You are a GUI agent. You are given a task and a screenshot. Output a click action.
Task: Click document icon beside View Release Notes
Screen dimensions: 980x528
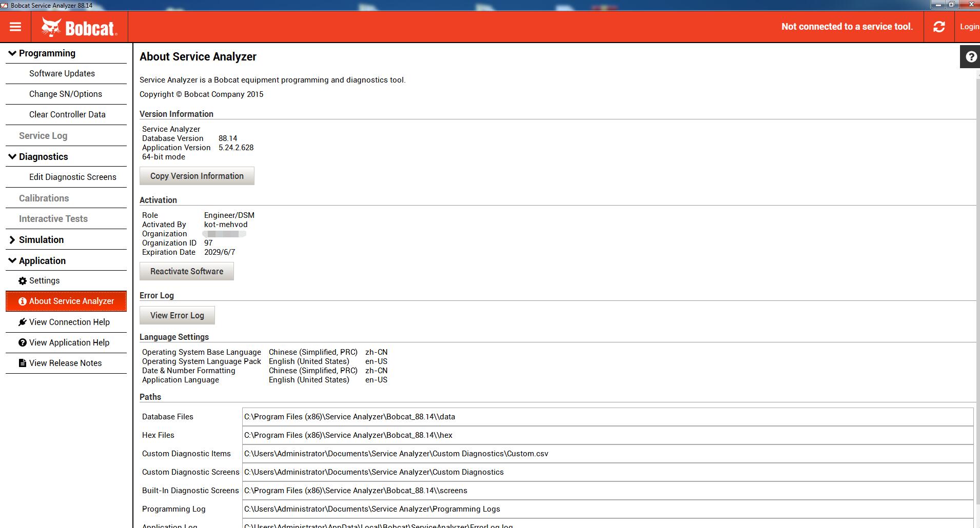[x=23, y=363]
